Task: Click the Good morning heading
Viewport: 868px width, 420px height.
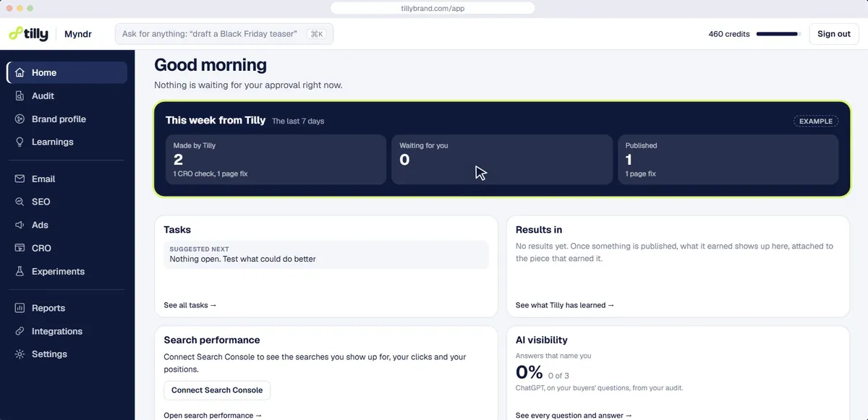Action: (x=210, y=65)
